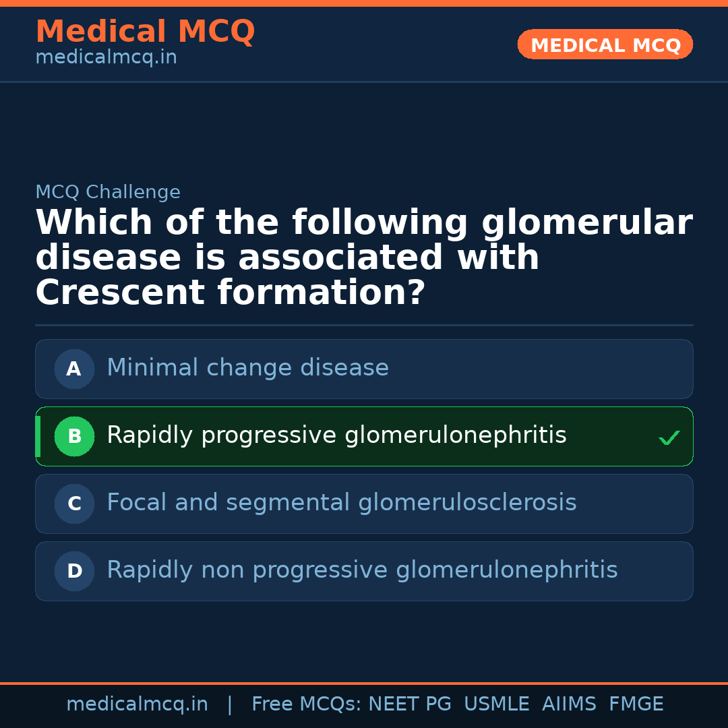728x728 pixels.
Task: Select FMGE in footer
Action: pos(636,704)
